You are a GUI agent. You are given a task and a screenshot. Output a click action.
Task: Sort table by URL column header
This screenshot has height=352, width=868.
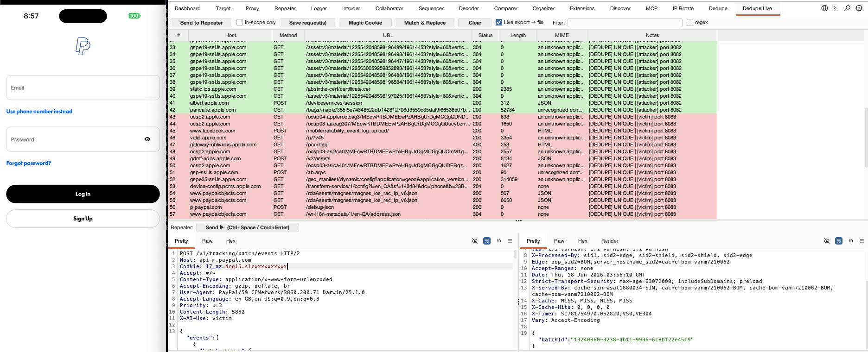coord(388,35)
